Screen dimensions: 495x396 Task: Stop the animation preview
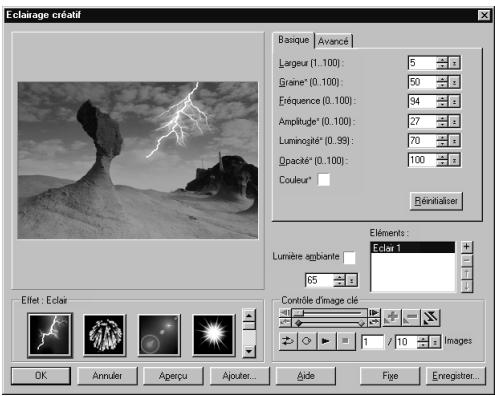(x=345, y=341)
